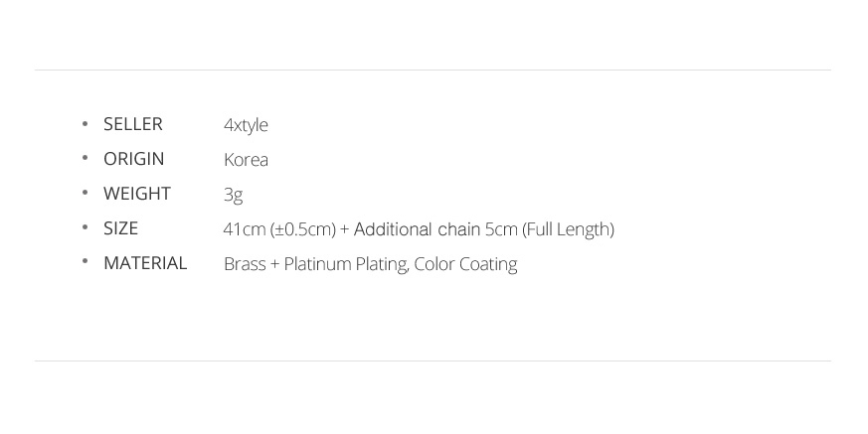Select the 4xtyle seller name
Viewport: 868px width, 434px height.
(x=246, y=125)
